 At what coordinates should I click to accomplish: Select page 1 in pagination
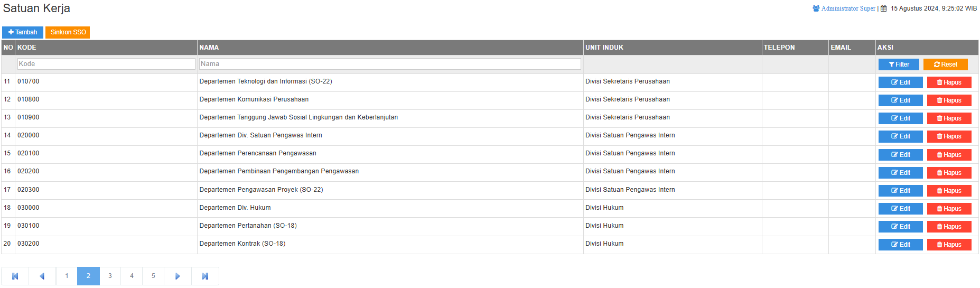tap(67, 276)
